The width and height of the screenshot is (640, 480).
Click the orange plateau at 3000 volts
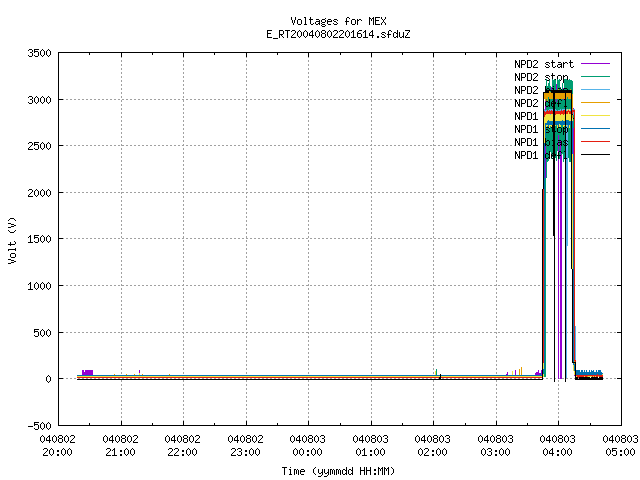[x=558, y=96]
